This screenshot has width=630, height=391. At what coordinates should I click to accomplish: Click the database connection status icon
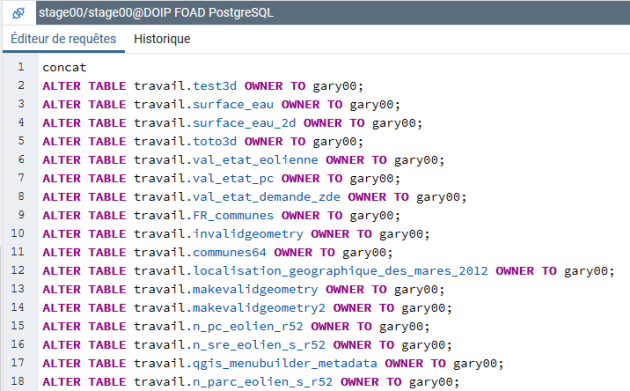[18, 13]
